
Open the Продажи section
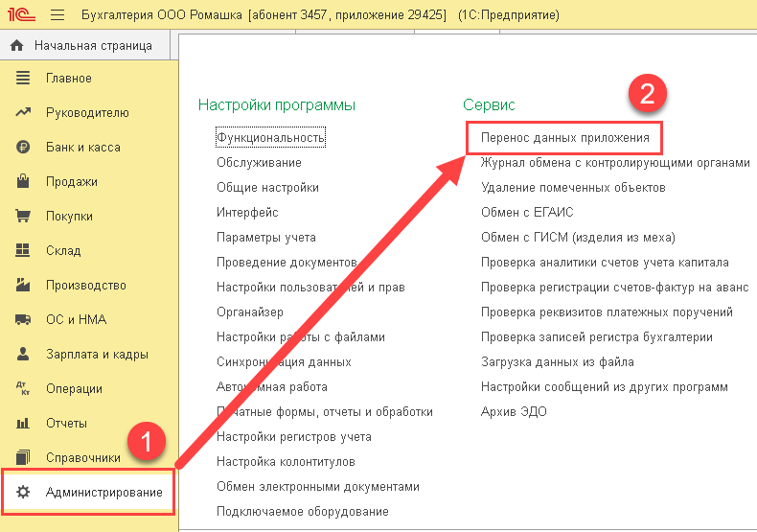(x=72, y=181)
